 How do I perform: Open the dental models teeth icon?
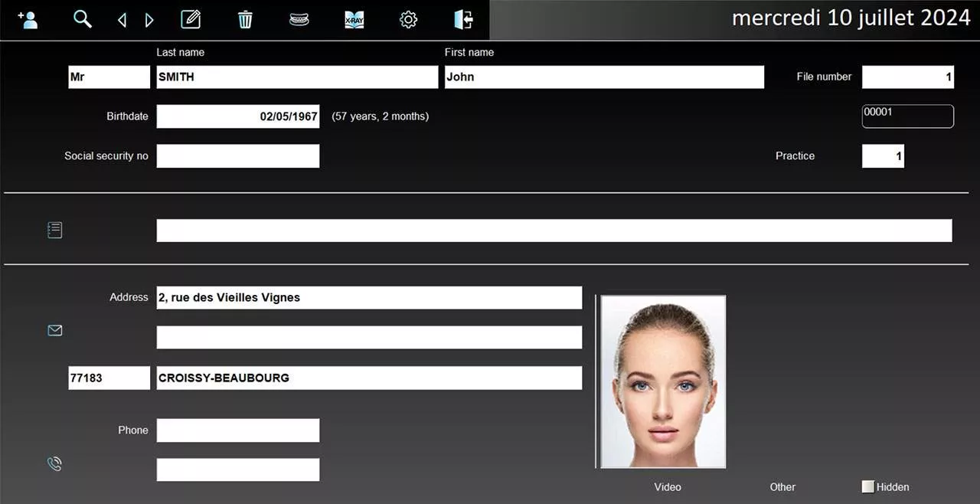[x=299, y=20]
